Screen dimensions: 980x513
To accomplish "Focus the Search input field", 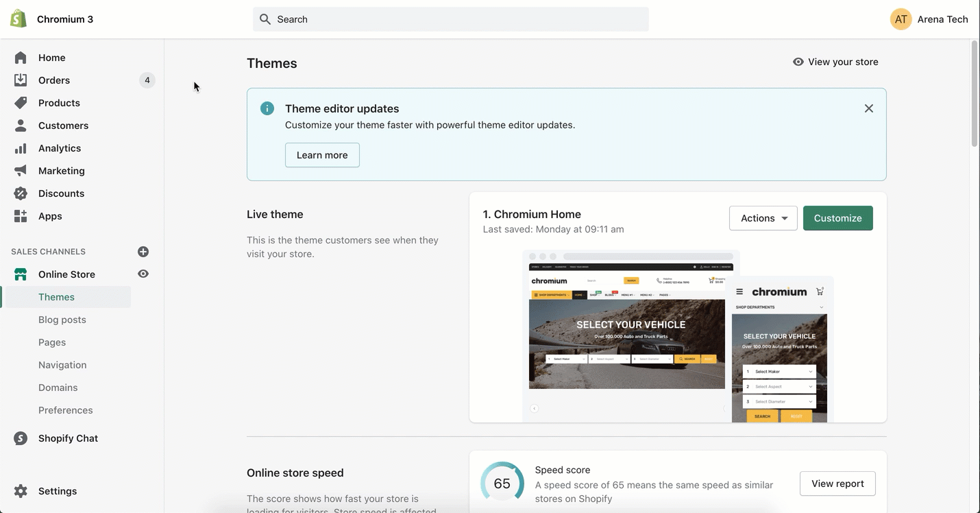I will click(x=451, y=19).
